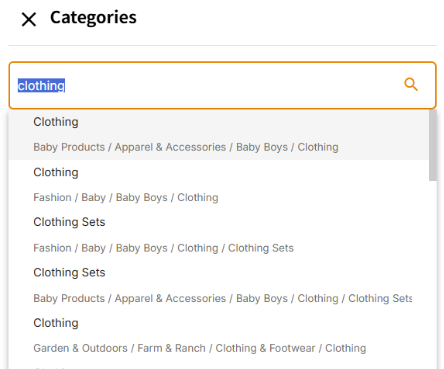Image resolution: width=444 pixels, height=369 pixels.
Task: Select the first highlighted "Clothing" suggestion title
Action: click(x=56, y=122)
